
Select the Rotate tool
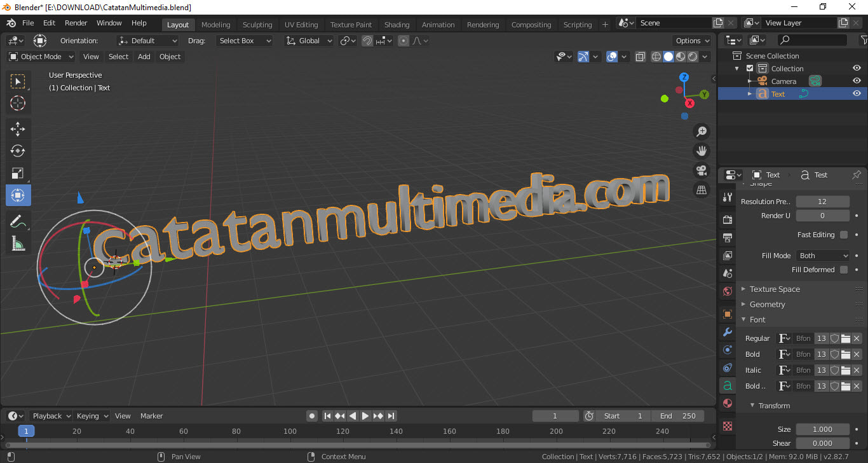(x=18, y=151)
